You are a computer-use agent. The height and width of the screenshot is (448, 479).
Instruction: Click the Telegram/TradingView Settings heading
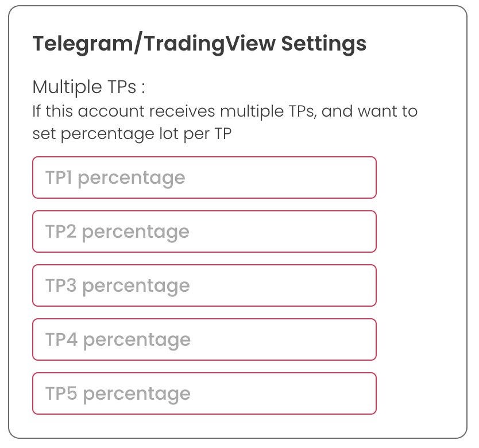click(x=199, y=44)
